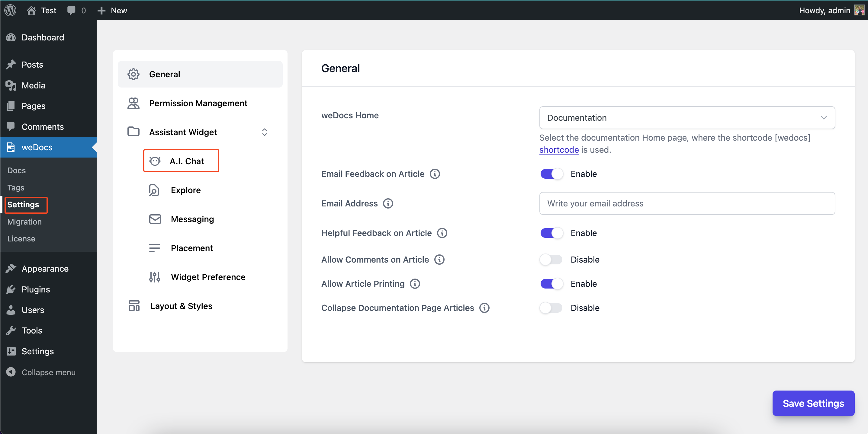Open the Permission Management label
The height and width of the screenshot is (434, 868).
pyautogui.click(x=198, y=103)
